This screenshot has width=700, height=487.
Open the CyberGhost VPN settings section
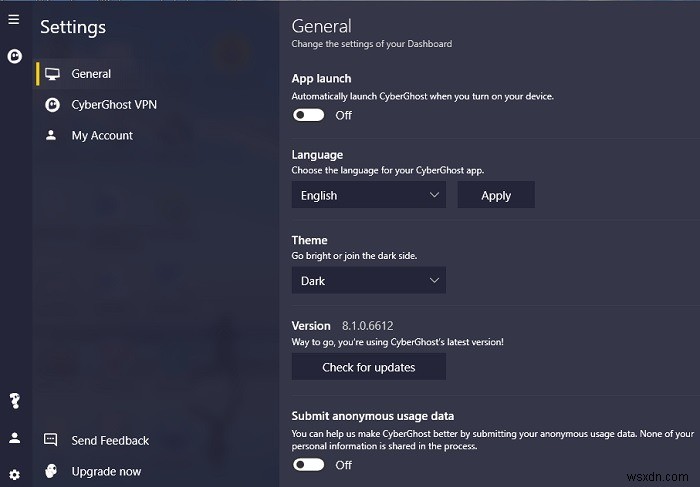114,104
